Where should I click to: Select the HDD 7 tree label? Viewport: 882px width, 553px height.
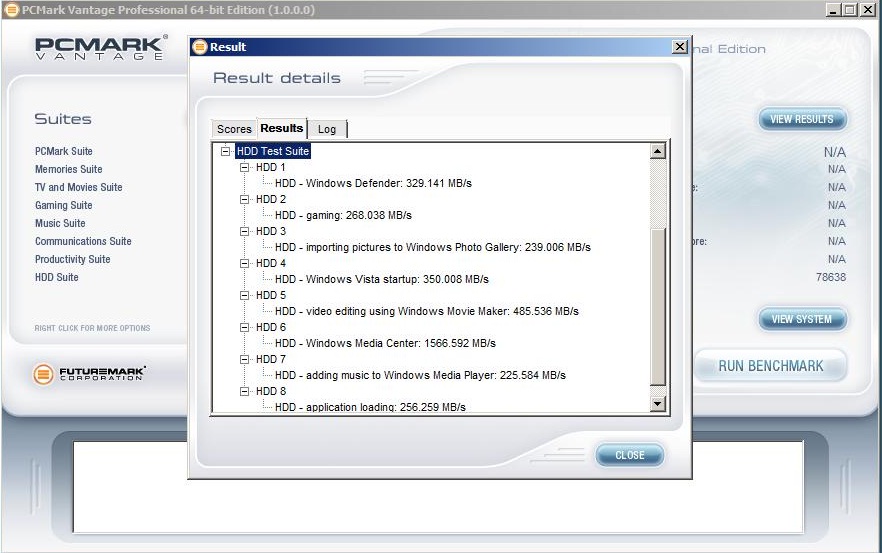click(x=271, y=359)
